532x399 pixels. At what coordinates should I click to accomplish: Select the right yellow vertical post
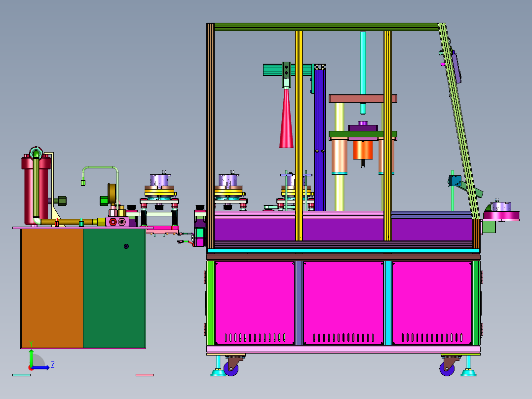click(x=387, y=136)
